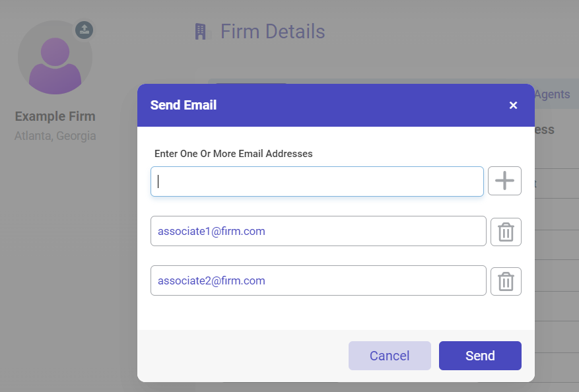Click the Send Email dialog title
This screenshot has height=392, width=579.
click(184, 105)
